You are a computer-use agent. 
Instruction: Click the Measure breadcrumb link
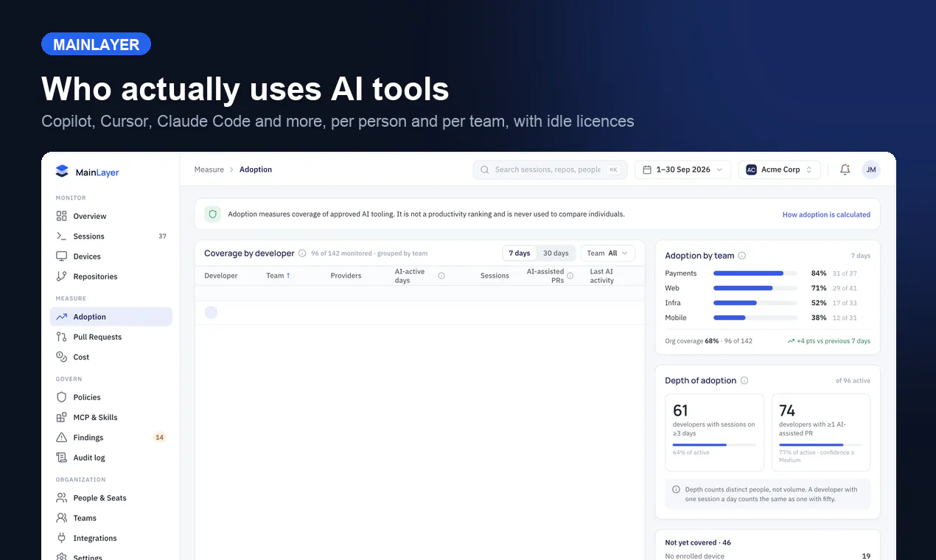click(x=209, y=169)
